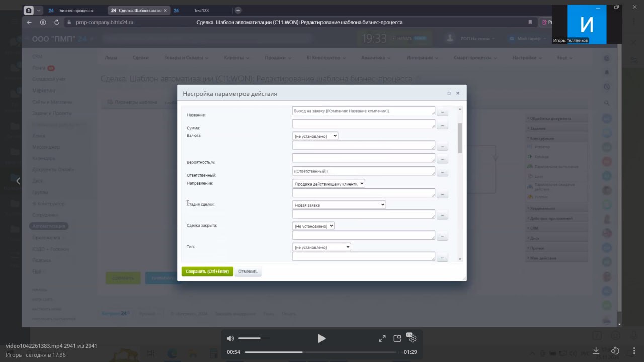
Task: Open value picker below Стадия сделки dropdown
Action: click(442, 215)
